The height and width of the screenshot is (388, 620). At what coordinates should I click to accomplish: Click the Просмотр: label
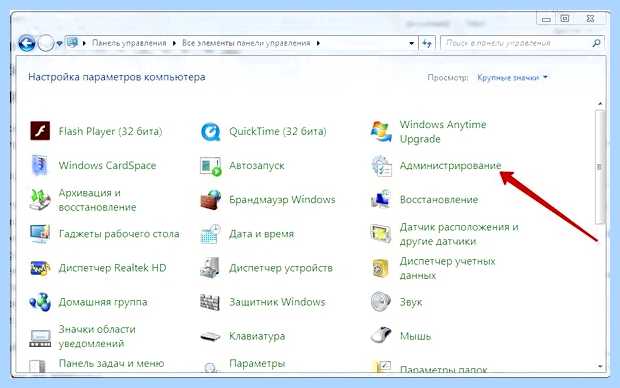tap(448, 77)
